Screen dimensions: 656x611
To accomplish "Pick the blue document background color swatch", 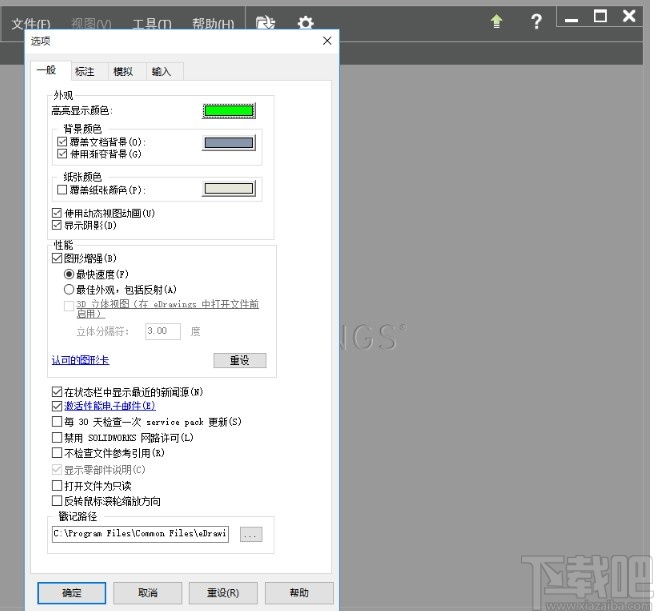I will pos(228,143).
